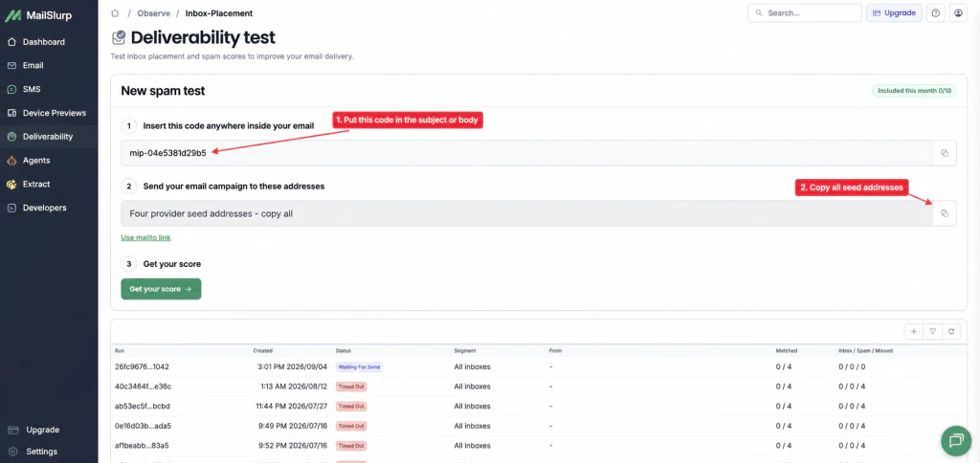Click Timed Out badge for run 40c3464f
The width and height of the screenshot is (980, 463).
coord(351,386)
